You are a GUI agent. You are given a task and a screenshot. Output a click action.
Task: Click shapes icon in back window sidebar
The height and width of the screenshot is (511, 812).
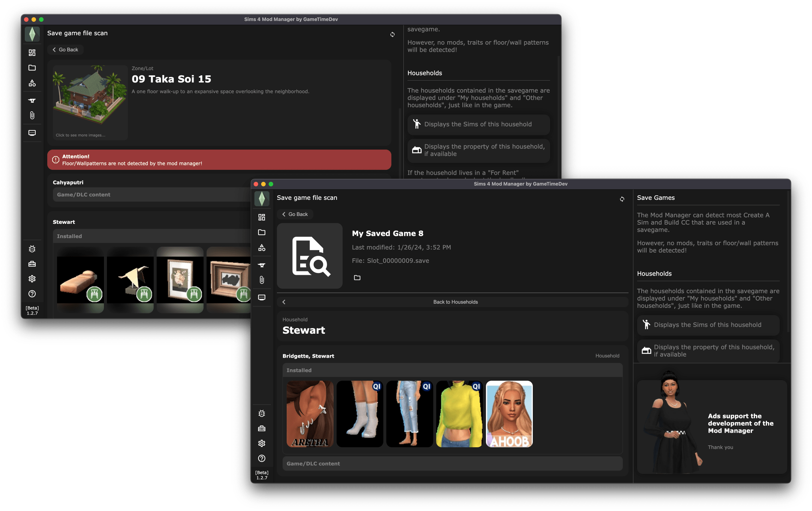pos(32,83)
